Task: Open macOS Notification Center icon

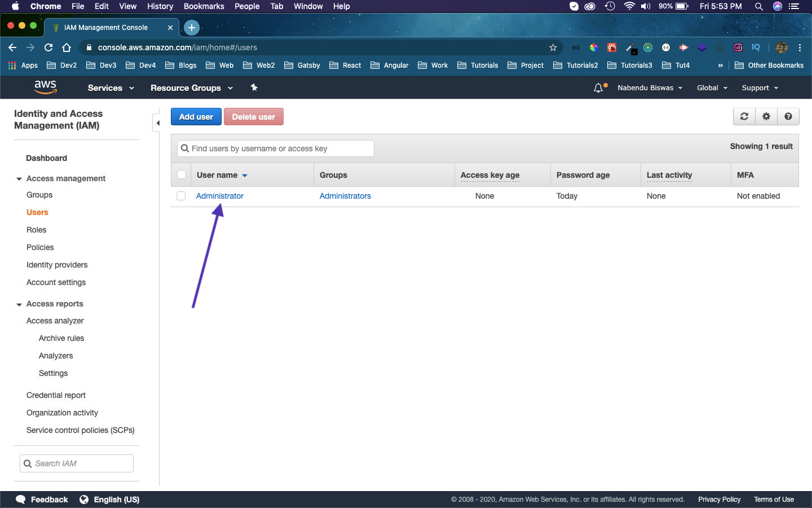Action: 794,6
